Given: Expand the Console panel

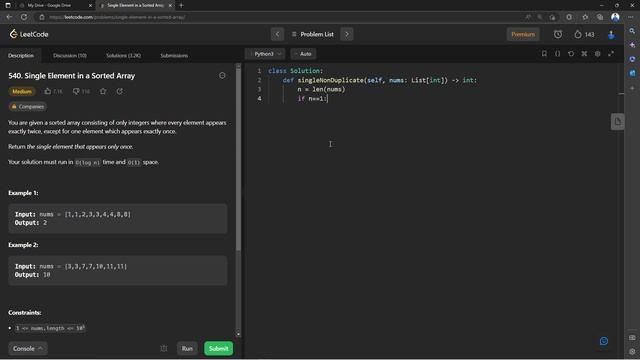Looking at the screenshot, I should (x=28, y=349).
